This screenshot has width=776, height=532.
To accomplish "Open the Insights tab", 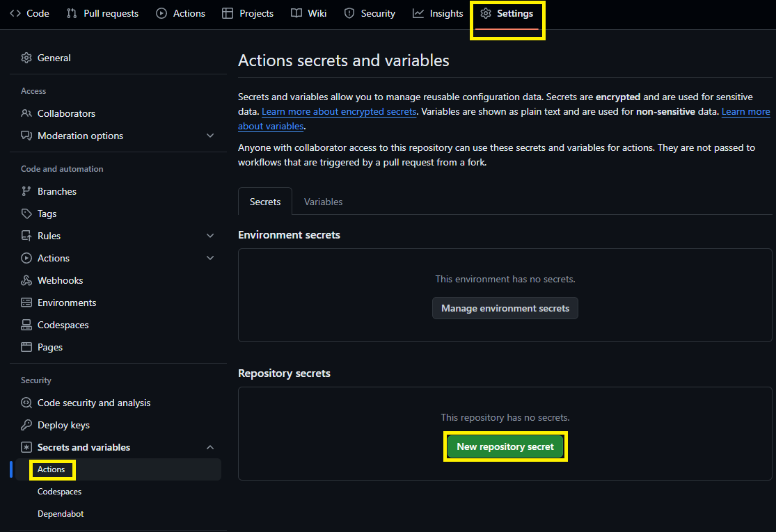I will 438,13.
